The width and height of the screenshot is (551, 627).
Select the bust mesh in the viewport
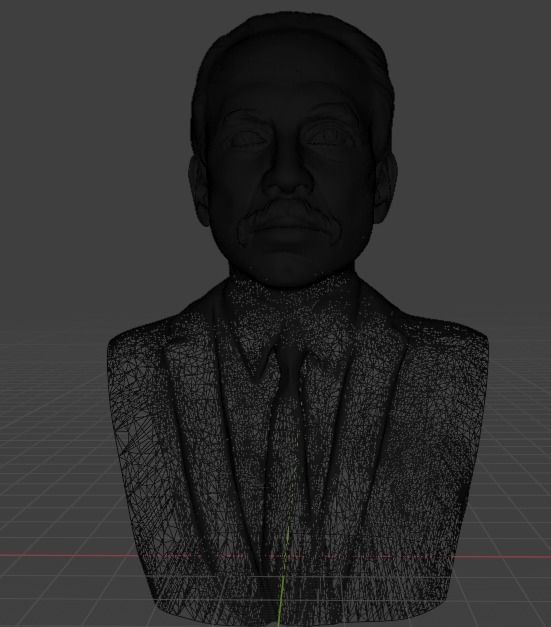pos(297,320)
